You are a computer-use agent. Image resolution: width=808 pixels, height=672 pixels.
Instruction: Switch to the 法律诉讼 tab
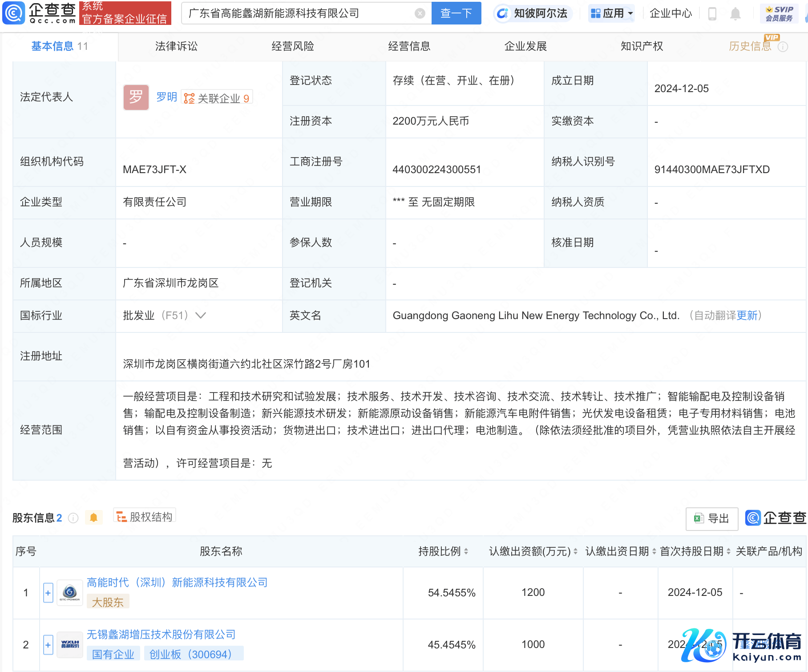pos(176,46)
